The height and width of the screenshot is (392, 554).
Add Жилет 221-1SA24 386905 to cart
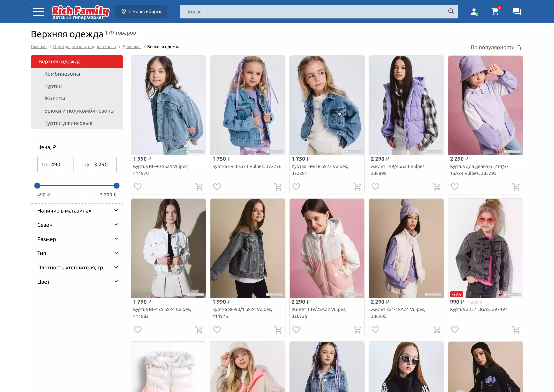pos(437,330)
